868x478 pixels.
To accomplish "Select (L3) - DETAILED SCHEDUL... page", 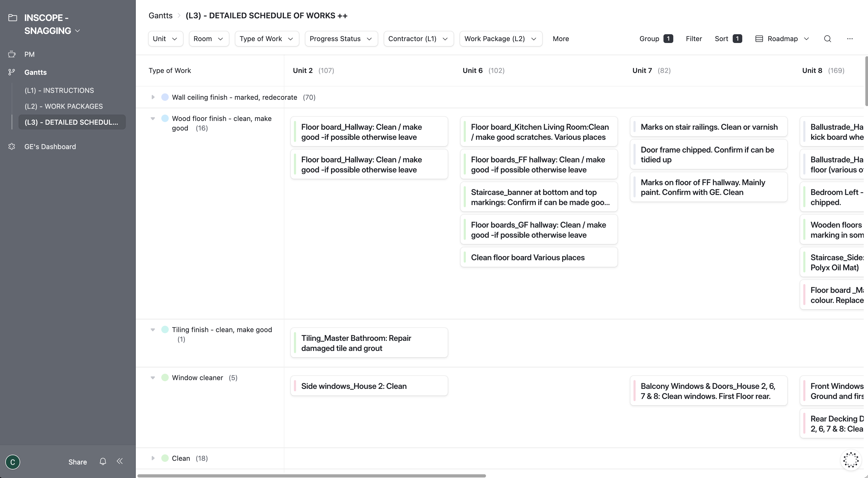I will click(x=72, y=122).
